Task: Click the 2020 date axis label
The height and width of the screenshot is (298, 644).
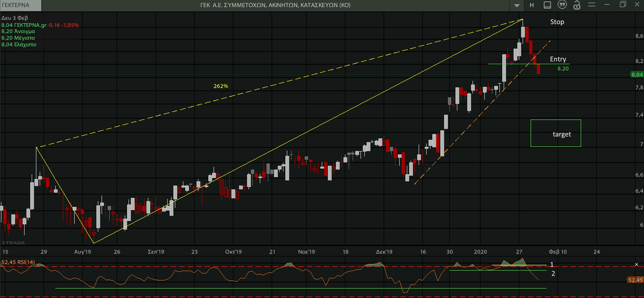Action: (x=480, y=251)
